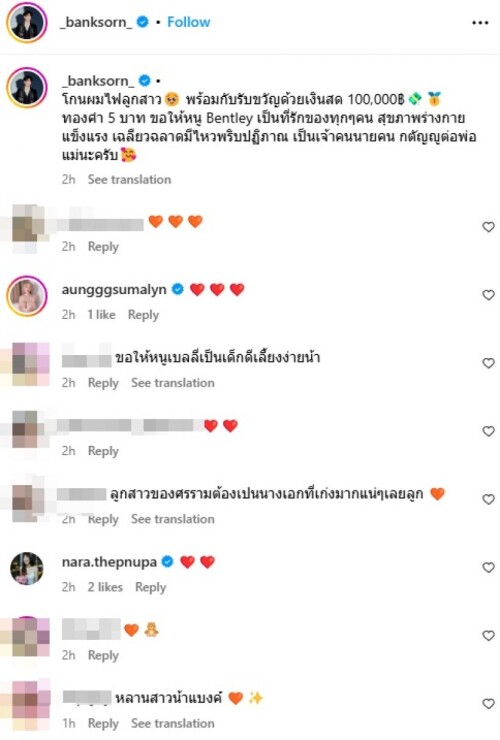Open the nara.thepnupa username link
Image resolution: width=500 pixels, height=740 pixels.
click(109, 562)
